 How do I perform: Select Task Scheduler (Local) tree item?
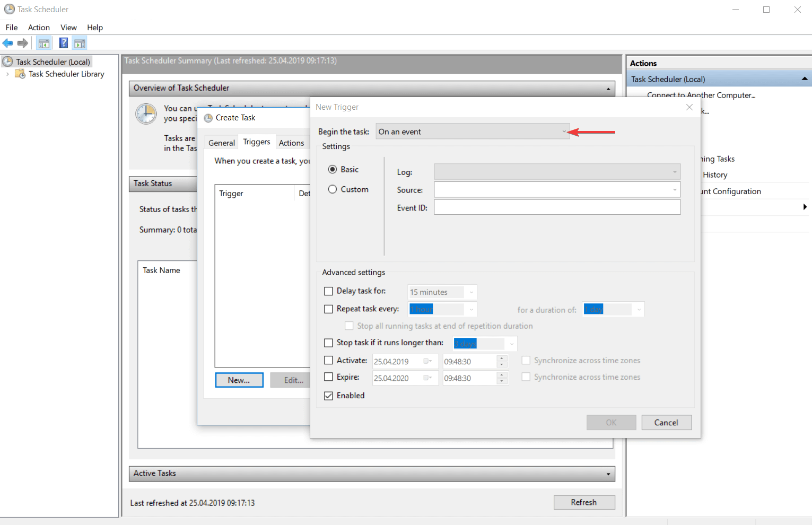point(53,62)
